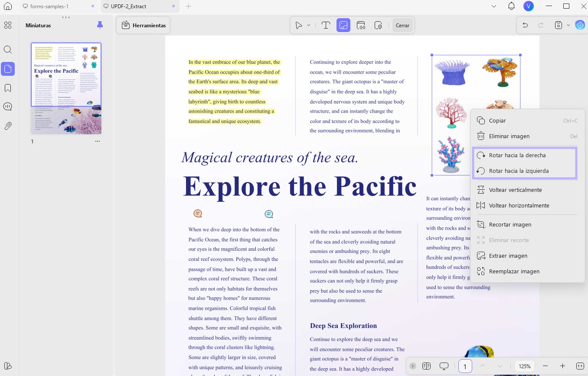Go to previous page with the up chevron

(483, 366)
